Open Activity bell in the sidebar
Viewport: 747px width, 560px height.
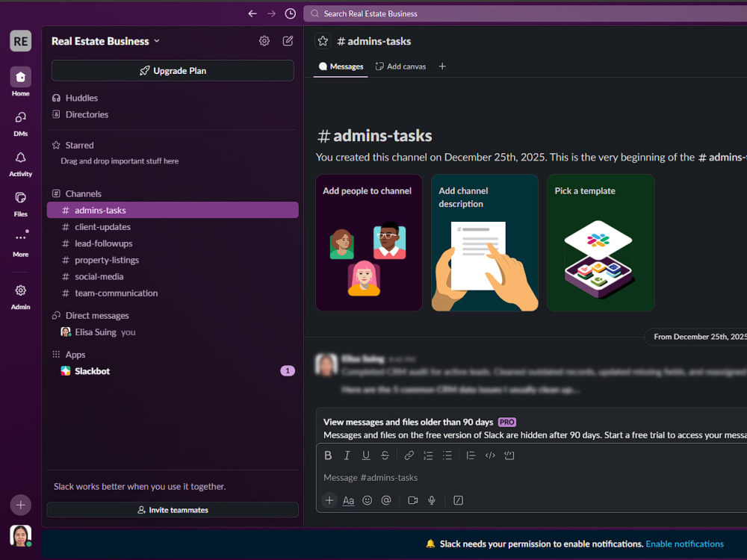[x=20, y=164]
